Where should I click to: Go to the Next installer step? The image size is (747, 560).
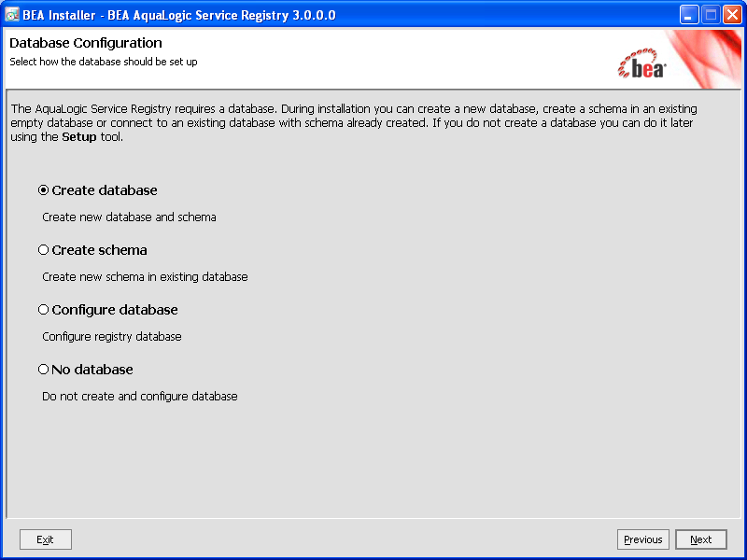[x=701, y=539]
